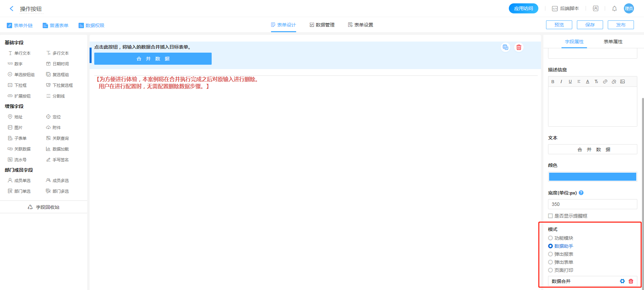The image size is (644, 290).
Task: Click the width input field showing 350
Action: [592, 204]
